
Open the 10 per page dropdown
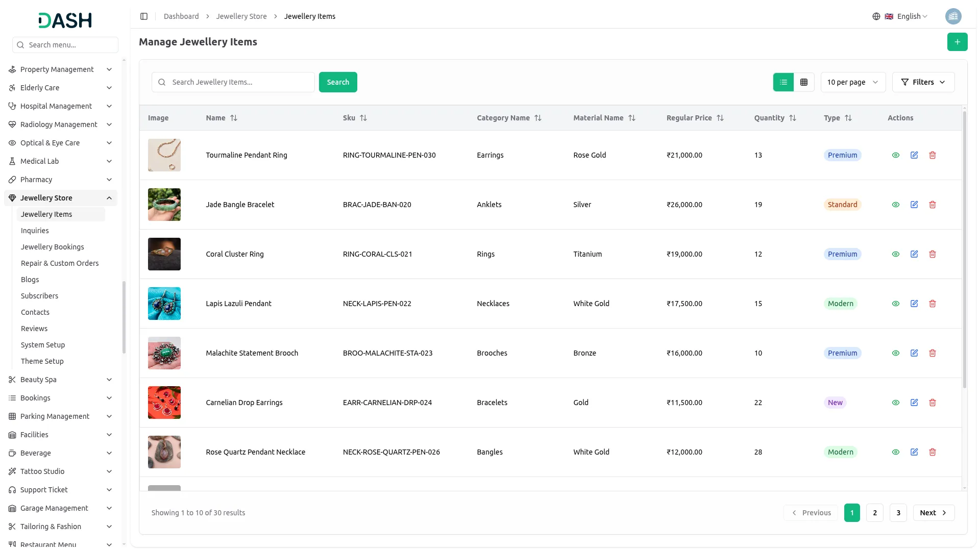853,82
